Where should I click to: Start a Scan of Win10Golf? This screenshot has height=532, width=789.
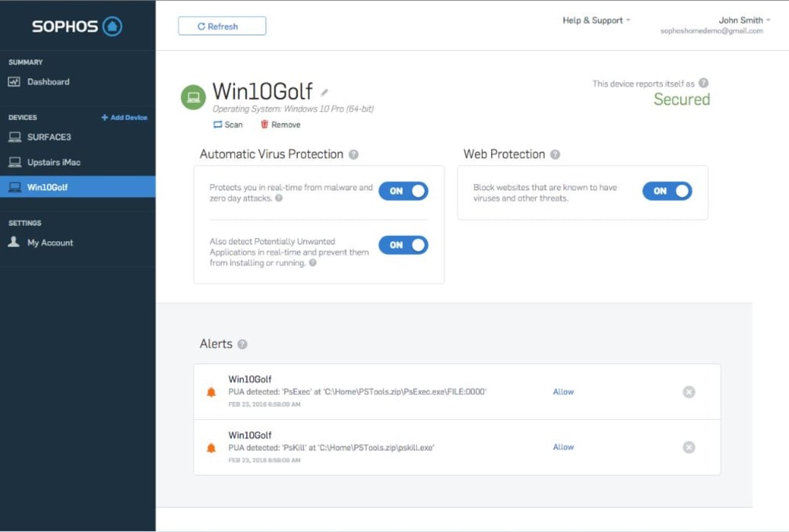click(228, 124)
